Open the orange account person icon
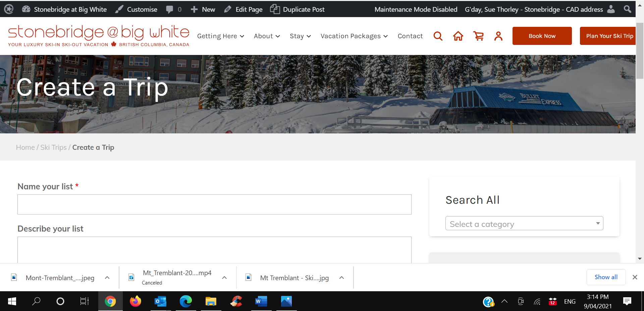Viewport: 644px width, 311px height. 498,36
